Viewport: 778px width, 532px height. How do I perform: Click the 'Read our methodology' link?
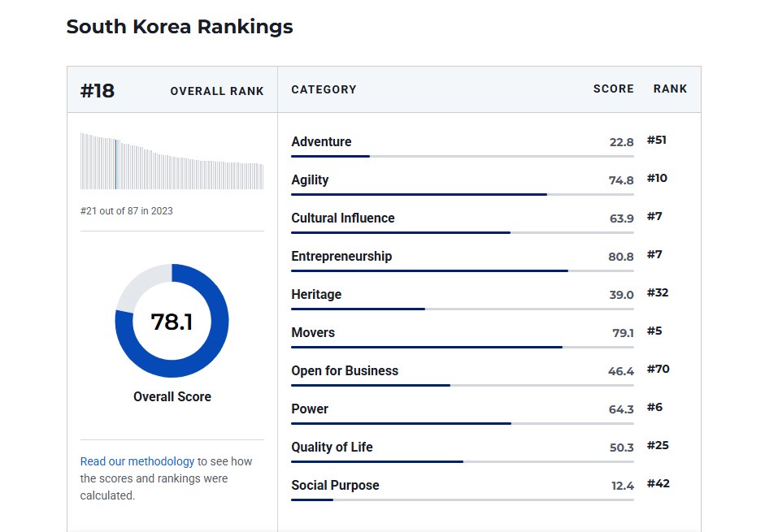137,461
